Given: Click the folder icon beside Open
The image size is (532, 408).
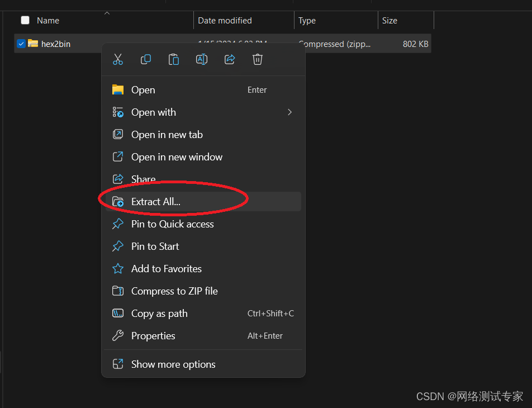Looking at the screenshot, I should (118, 89).
